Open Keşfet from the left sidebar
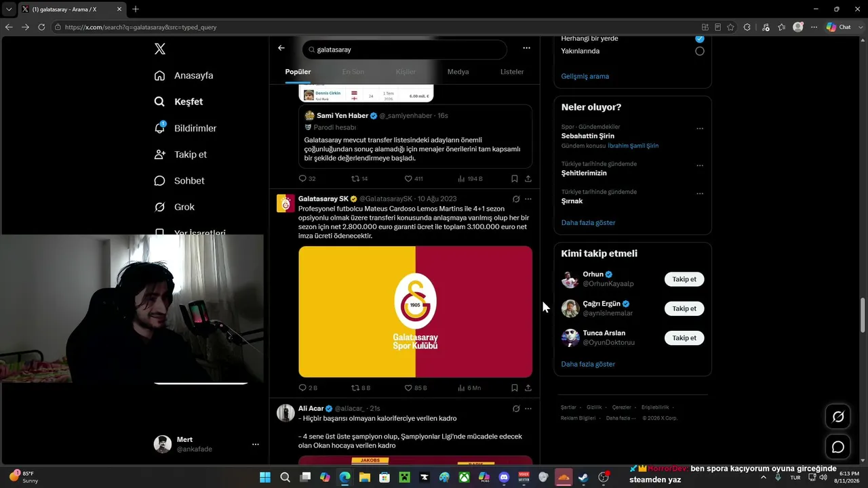The image size is (868, 488). pyautogui.click(x=179, y=102)
